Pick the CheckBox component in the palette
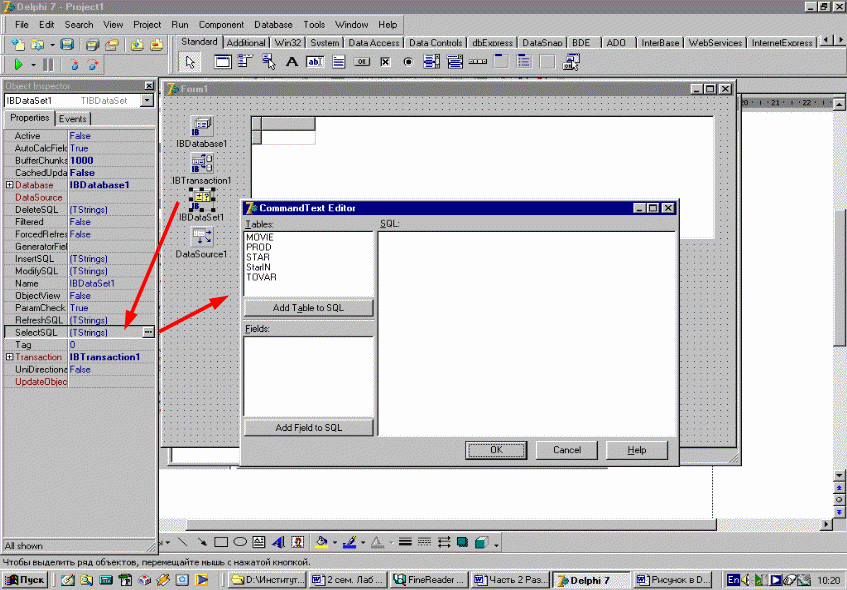Viewport: 847px width, 590px height. coord(385,62)
